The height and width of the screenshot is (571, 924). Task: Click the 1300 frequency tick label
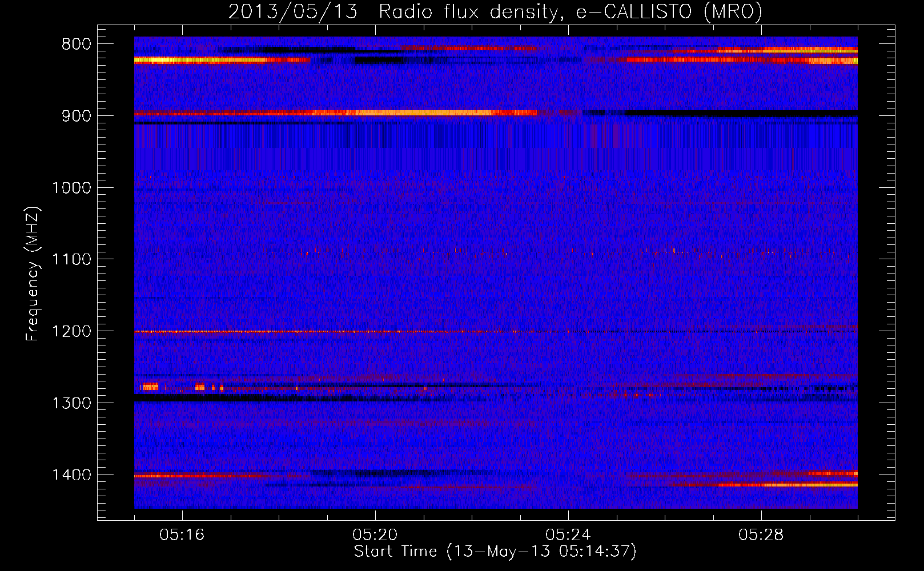tap(71, 404)
